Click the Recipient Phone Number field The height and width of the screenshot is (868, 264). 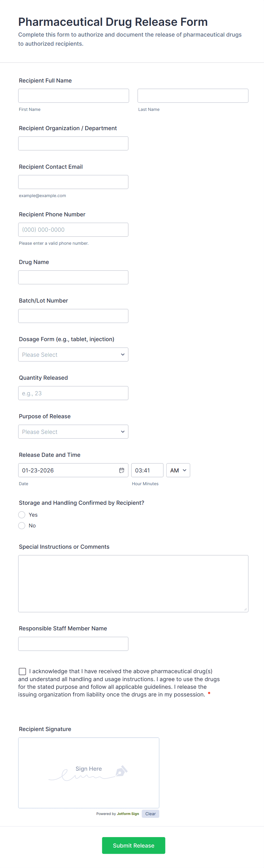73,229
